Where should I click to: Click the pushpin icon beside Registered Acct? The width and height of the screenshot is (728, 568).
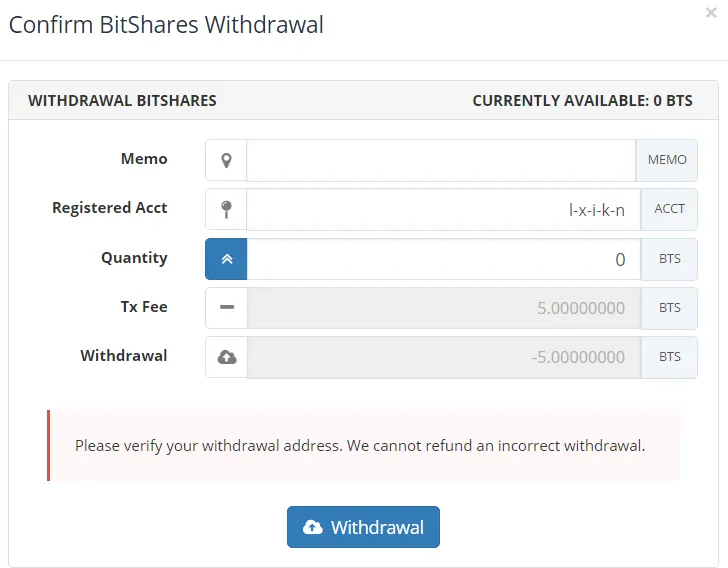coord(226,209)
